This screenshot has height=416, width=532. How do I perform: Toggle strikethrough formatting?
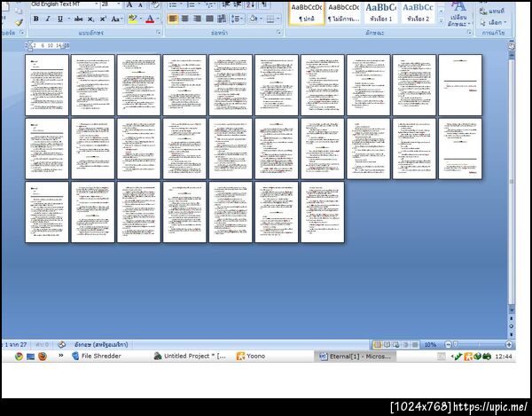(x=79, y=19)
